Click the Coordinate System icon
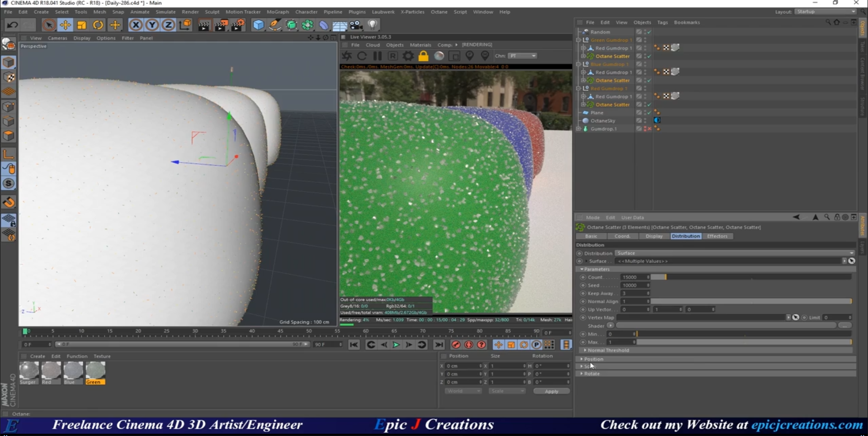This screenshot has height=436, width=868. pyautogui.click(x=185, y=25)
